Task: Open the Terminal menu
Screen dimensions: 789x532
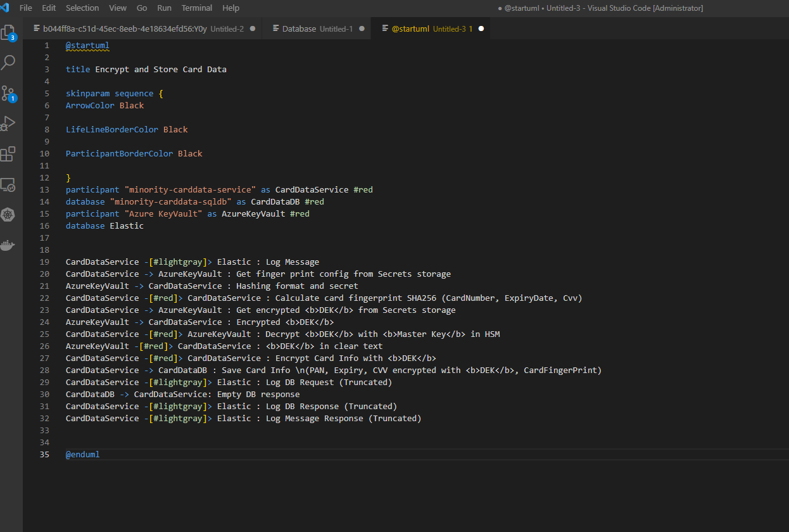Action: point(196,8)
